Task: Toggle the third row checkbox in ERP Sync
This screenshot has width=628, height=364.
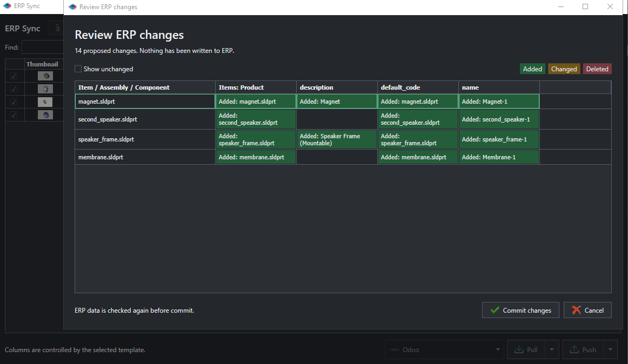Action: pyautogui.click(x=14, y=102)
